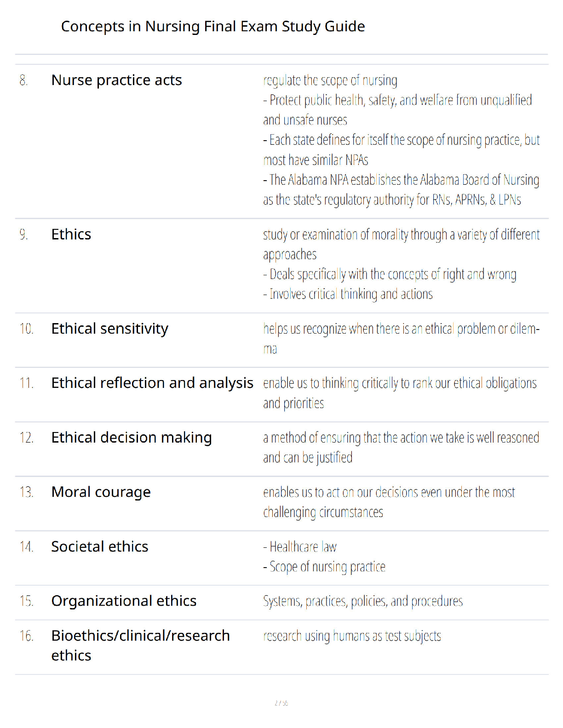Click the 'Healthcare law' bullet
Screen dimensions: 563x728
[300, 547]
